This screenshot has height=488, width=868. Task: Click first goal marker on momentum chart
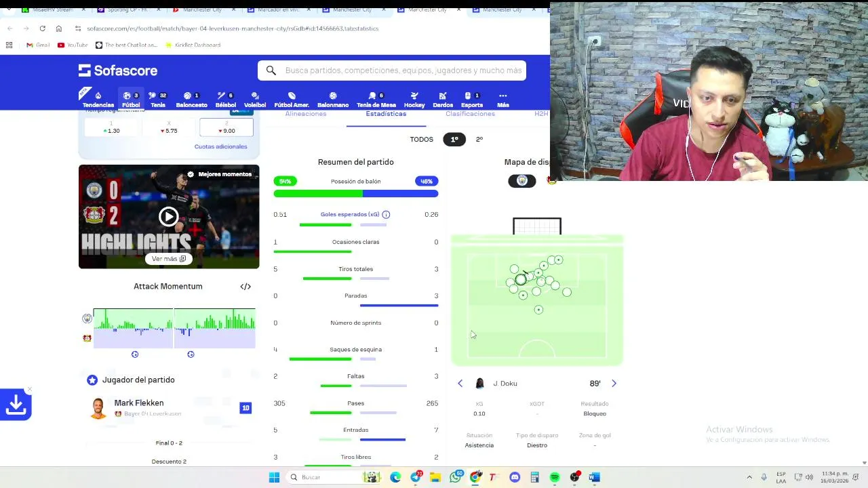(x=135, y=354)
